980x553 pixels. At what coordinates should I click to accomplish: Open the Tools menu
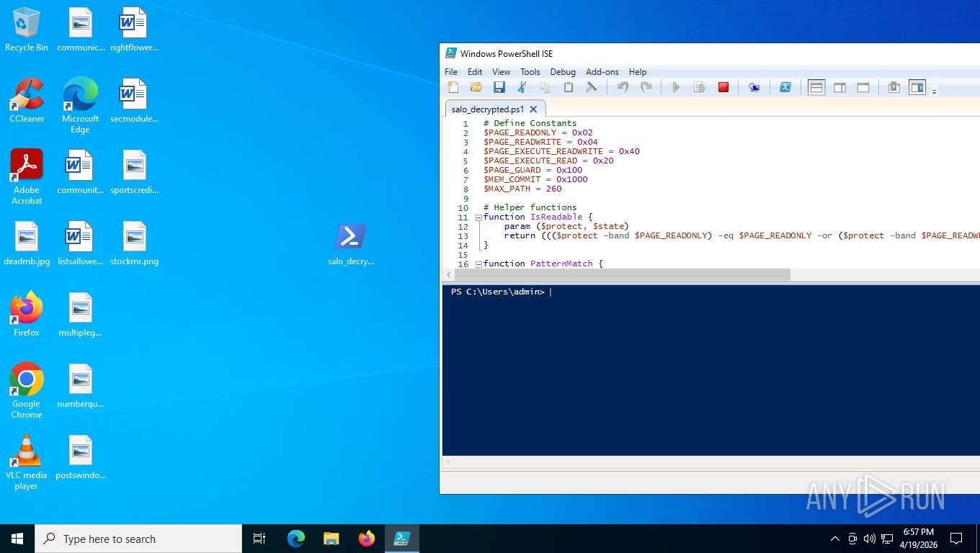[530, 72]
